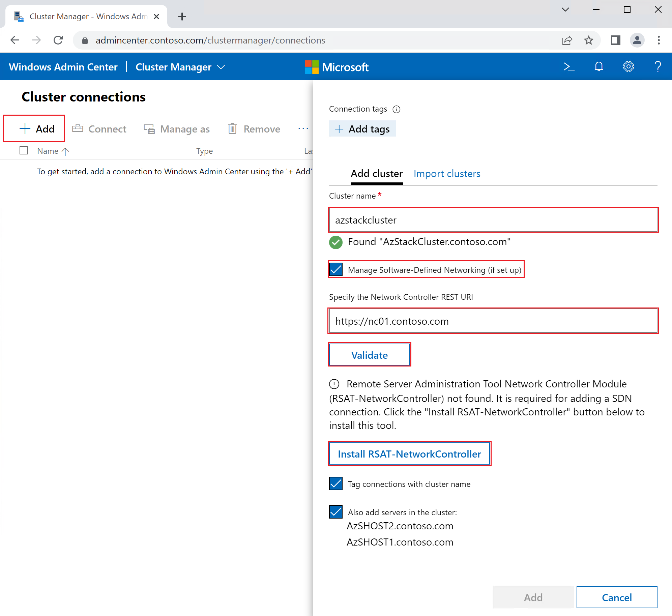Open the help question mark icon
672x616 pixels.
pos(658,67)
